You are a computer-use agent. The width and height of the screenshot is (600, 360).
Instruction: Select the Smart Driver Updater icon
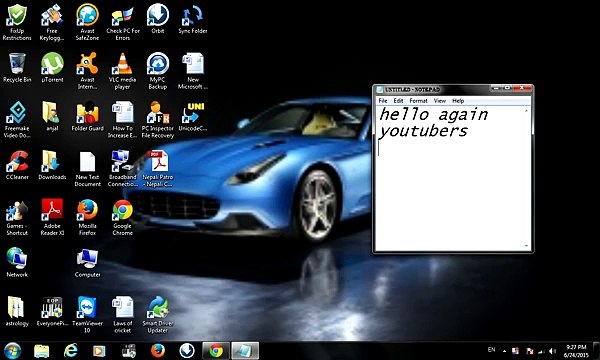tap(158, 314)
